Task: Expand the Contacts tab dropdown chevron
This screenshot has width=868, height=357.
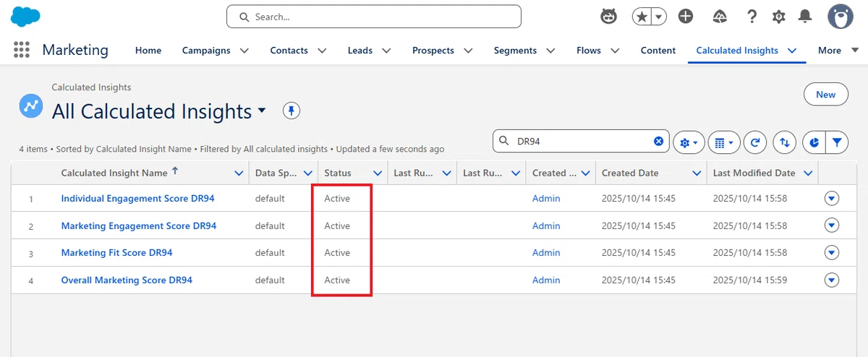Action: (322, 51)
